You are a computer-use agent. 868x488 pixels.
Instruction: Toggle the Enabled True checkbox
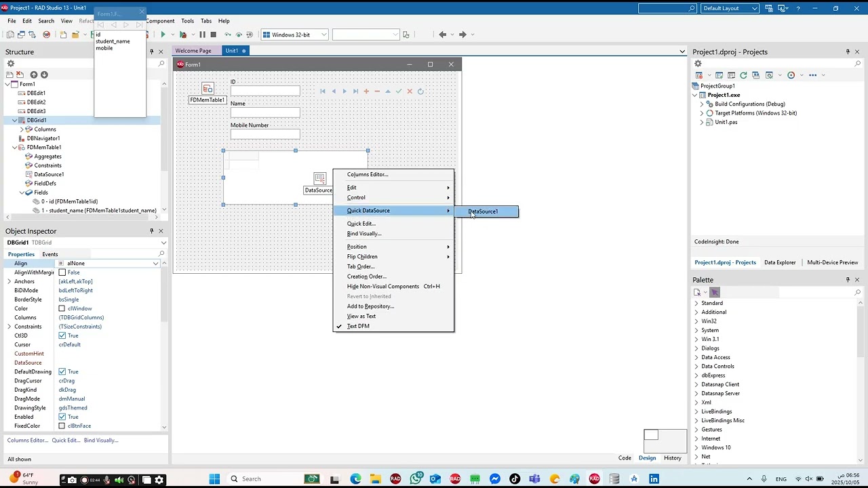(x=62, y=417)
